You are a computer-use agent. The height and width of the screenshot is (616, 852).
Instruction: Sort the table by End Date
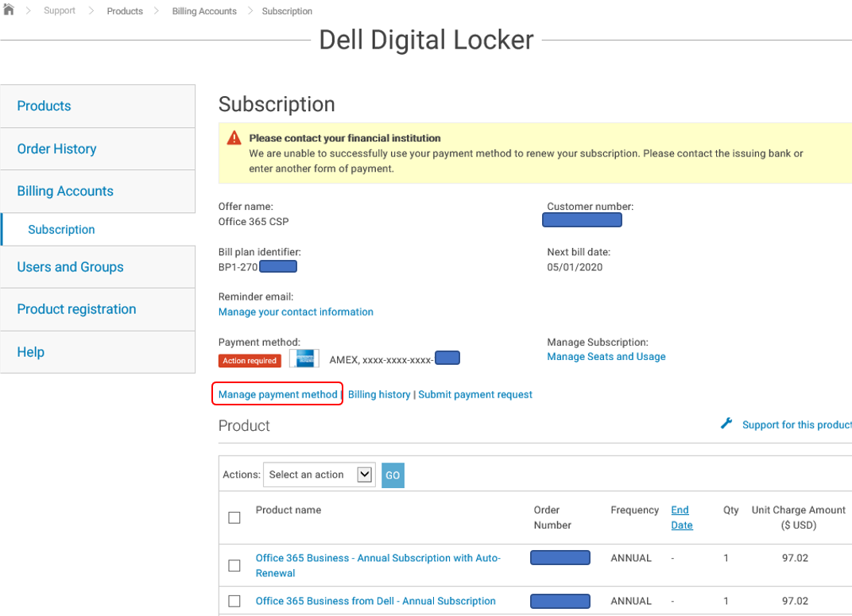[x=681, y=517]
